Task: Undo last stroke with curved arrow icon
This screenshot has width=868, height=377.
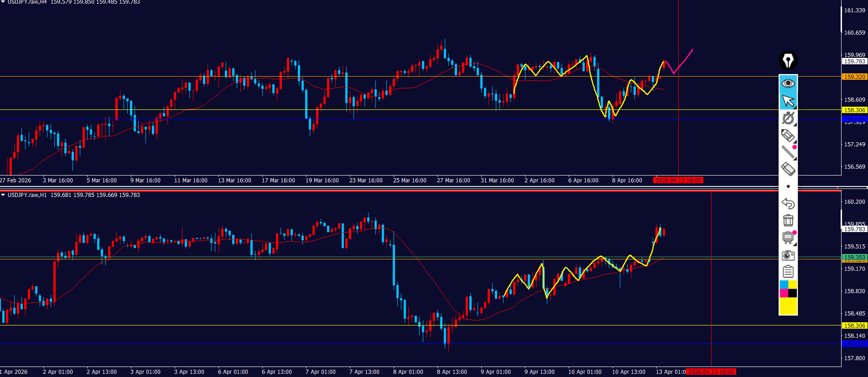Action: point(788,203)
